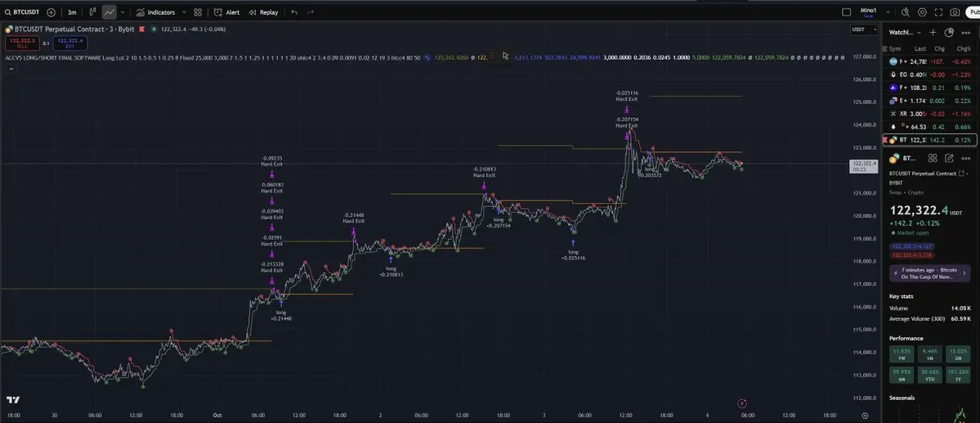The image size is (980, 423).
Task: Click the undo arrow
Action: (x=294, y=12)
